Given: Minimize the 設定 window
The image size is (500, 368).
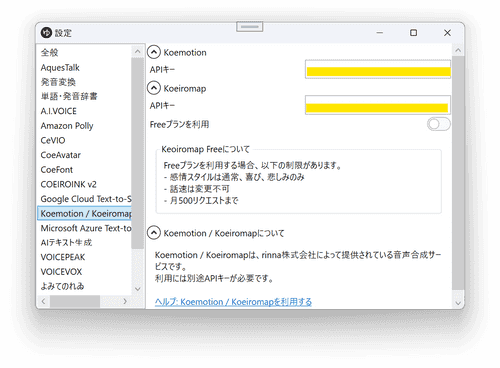Looking at the screenshot, I should click(x=380, y=33).
